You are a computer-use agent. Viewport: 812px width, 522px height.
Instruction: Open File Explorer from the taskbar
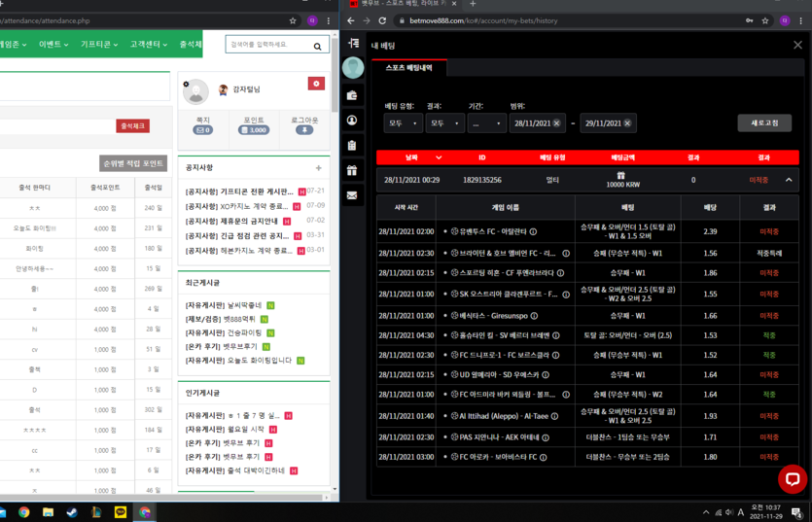(x=49, y=512)
